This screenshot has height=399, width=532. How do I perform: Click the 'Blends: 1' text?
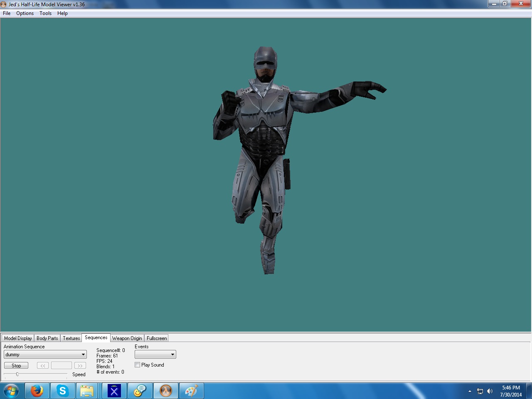pos(106,367)
